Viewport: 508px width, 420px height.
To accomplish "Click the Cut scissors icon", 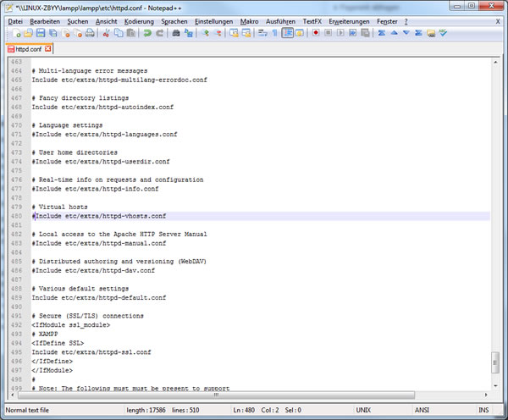I will [107, 34].
